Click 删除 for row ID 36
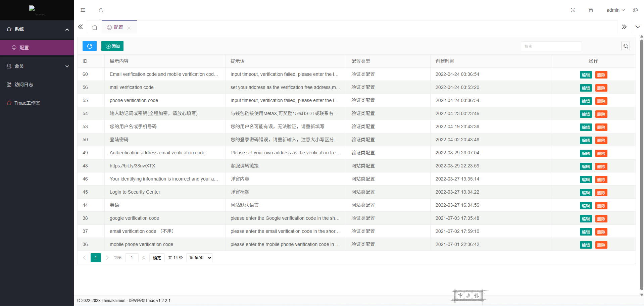This screenshot has width=644, height=306. 601,245
